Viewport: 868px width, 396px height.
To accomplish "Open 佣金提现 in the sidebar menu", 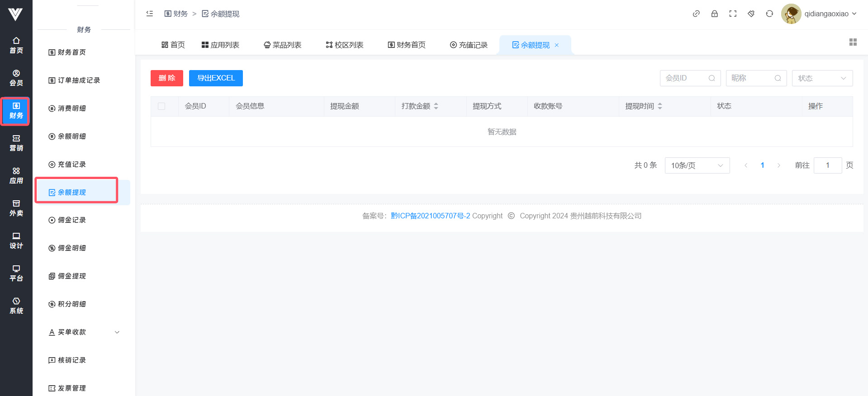I will 71,276.
